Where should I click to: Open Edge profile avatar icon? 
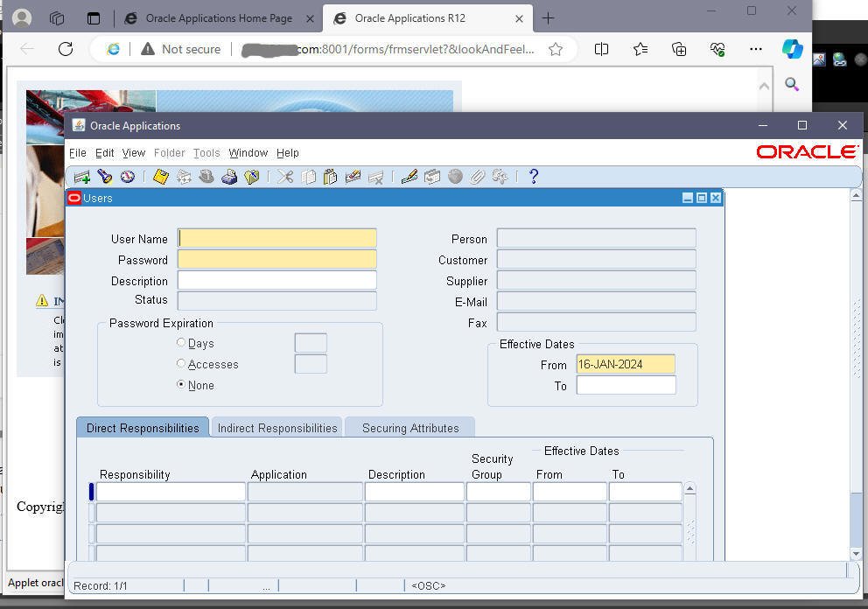pos(22,18)
